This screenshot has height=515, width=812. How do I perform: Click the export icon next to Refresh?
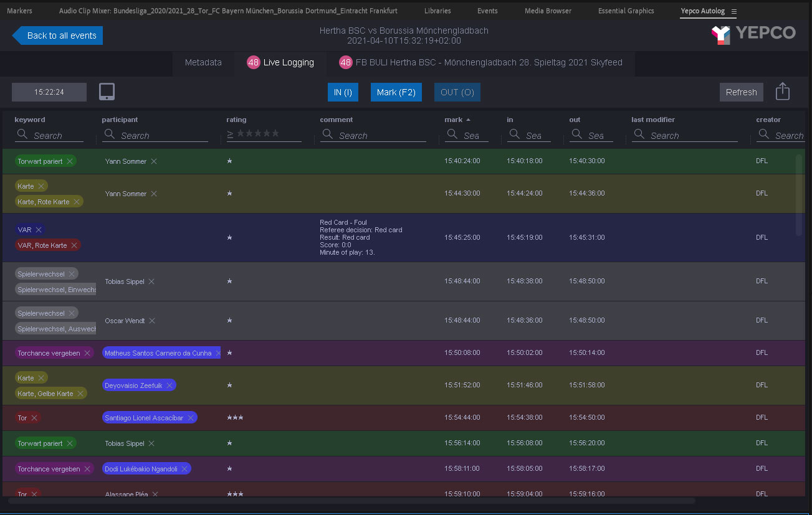coord(783,92)
